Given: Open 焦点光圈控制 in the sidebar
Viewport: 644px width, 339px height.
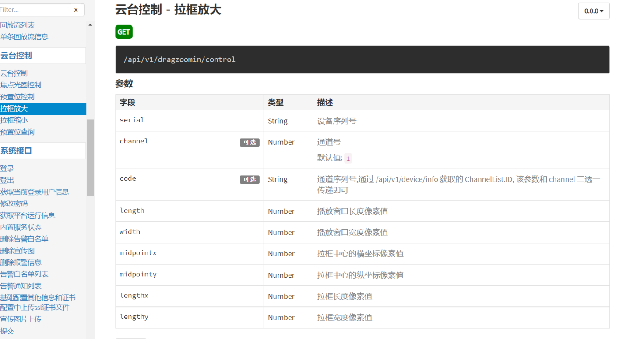Looking at the screenshot, I should click(x=21, y=85).
